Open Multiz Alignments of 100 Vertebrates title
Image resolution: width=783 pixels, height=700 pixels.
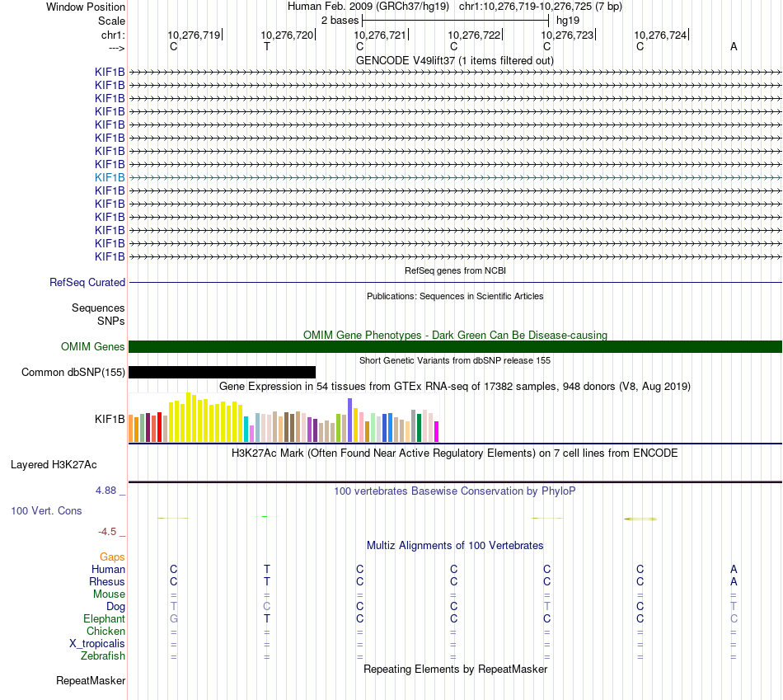455,546
